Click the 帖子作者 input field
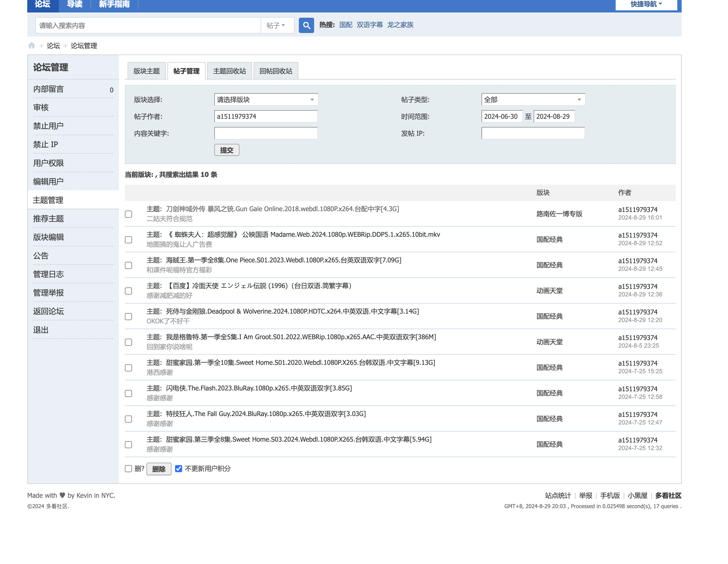 point(266,117)
